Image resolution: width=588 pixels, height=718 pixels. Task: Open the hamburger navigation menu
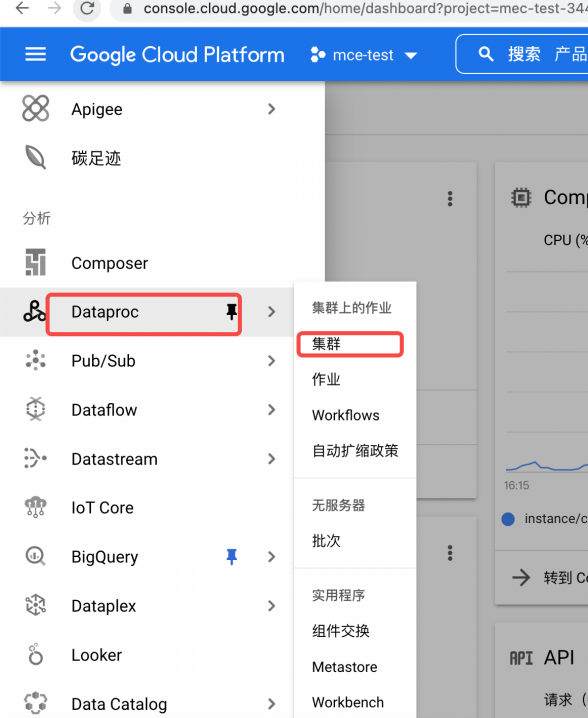tap(35, 54)
